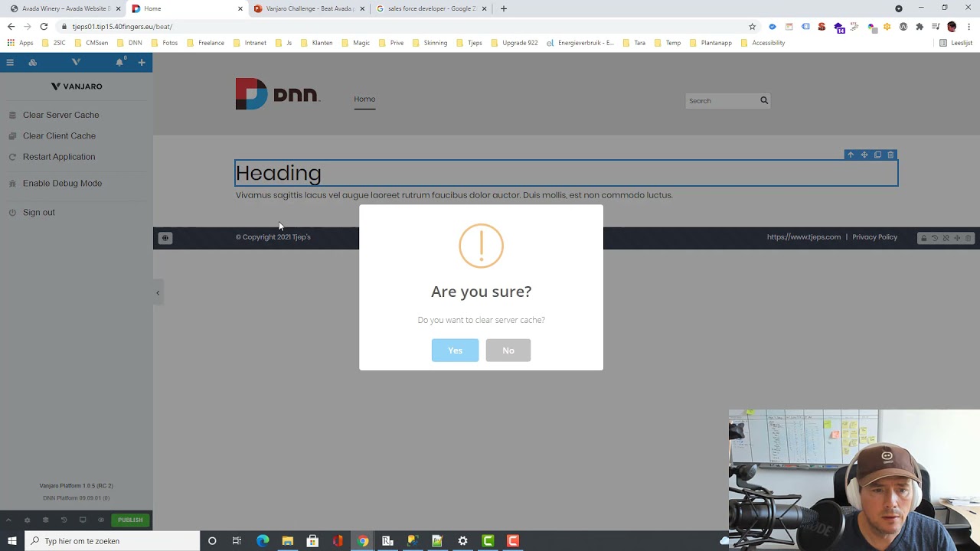Toggle the preview eye icon in bottom bar
The image size is (980, 551).
(x=101, y=520)
